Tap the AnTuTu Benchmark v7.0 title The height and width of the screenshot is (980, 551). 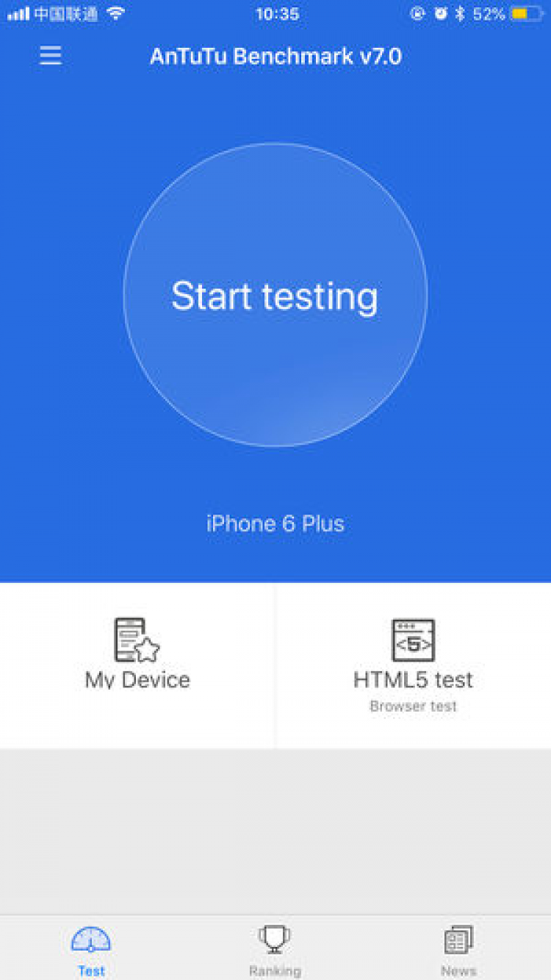coord(275,57)
